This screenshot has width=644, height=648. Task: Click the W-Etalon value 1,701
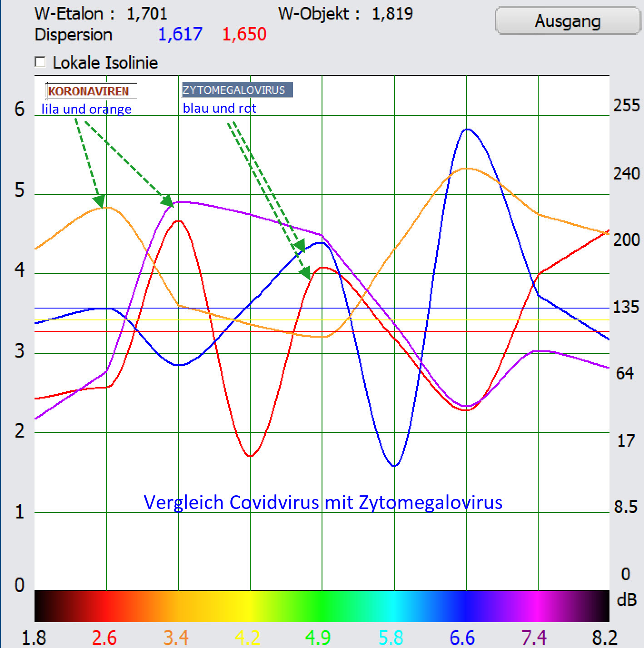pyautogui.click(x=147, y=14)
